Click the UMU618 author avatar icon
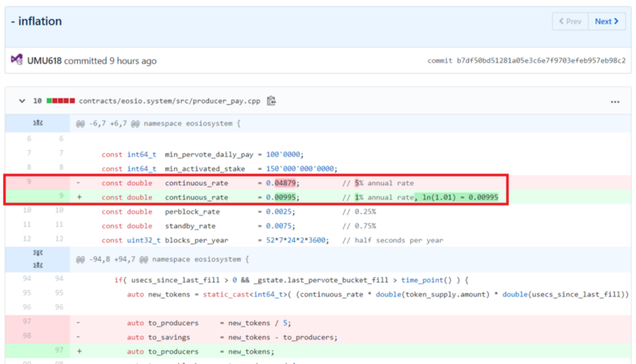Screen dimensions: 636x364 (17, 60)
